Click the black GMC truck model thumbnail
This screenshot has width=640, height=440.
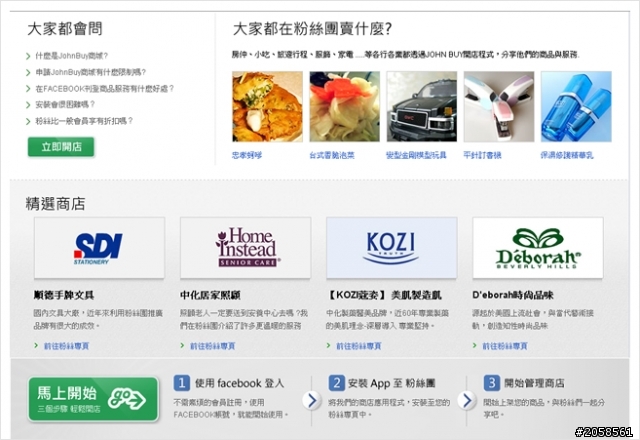(422, 107)
